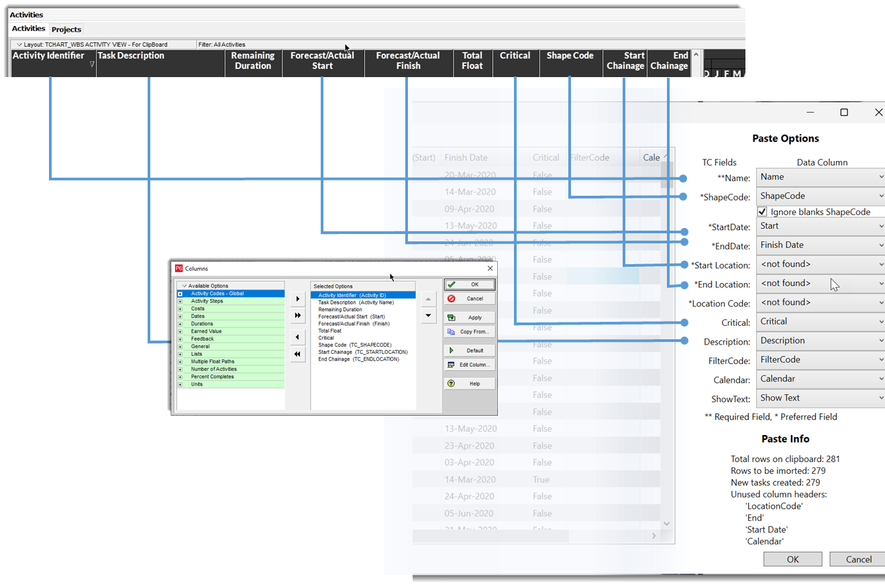Expand the Activity Steps tree node
The width and height of the screenshot is (885, 588).
coord(180,301)
